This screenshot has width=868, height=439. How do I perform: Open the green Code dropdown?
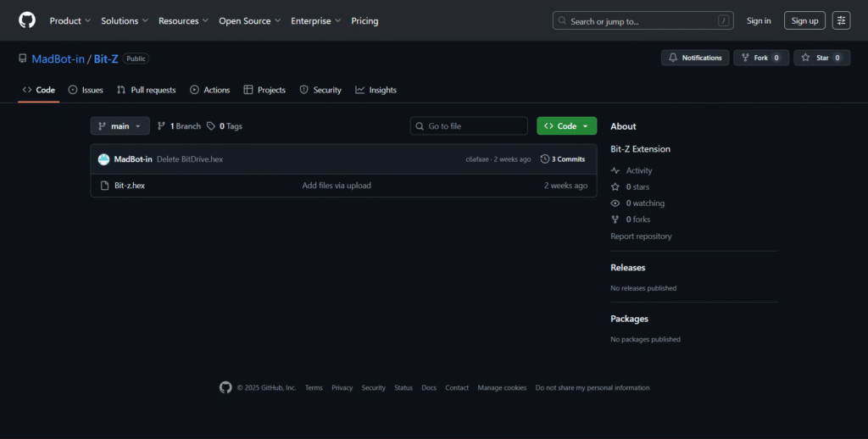pos(566,126)
